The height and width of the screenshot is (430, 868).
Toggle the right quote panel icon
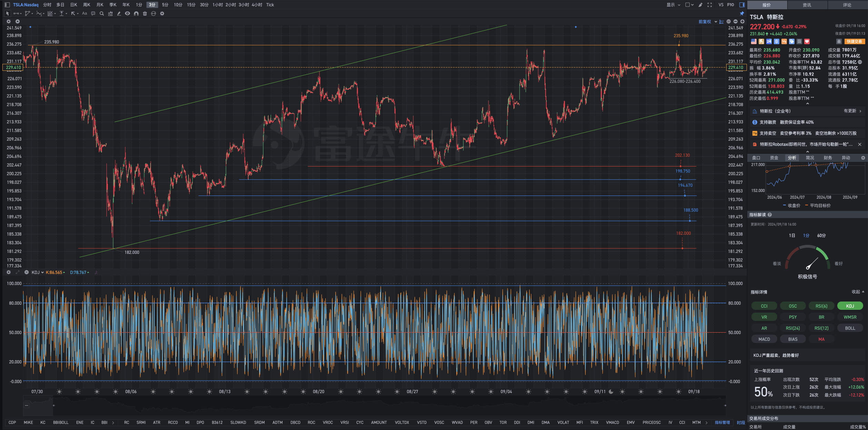742,5
